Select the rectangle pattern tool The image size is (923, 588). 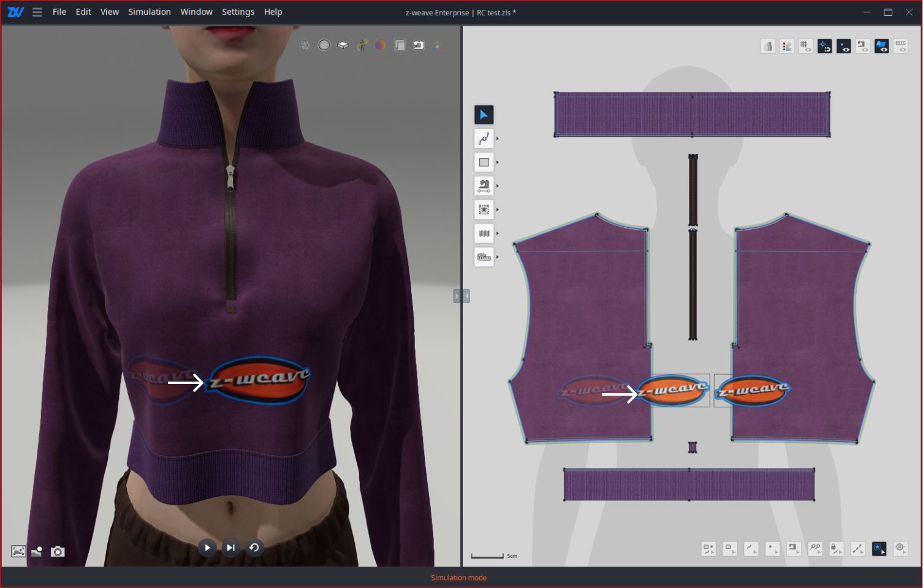484,162
